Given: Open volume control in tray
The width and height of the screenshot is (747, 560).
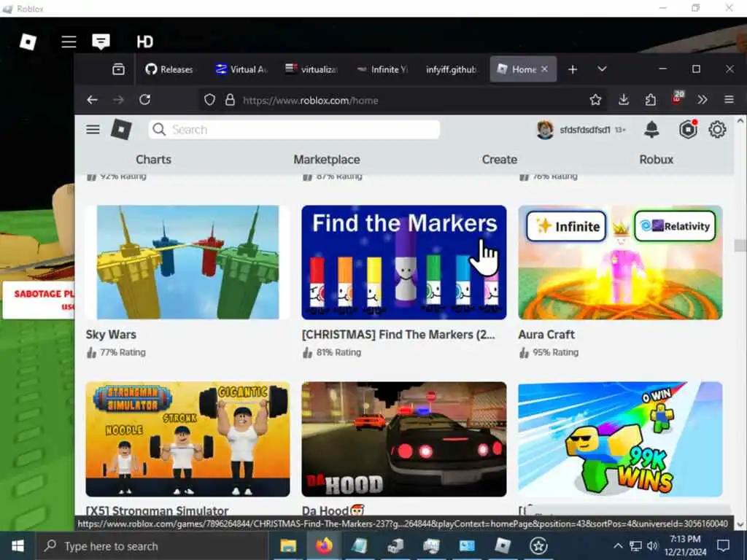Looking at the screenshot, I should tap(653, 545).
